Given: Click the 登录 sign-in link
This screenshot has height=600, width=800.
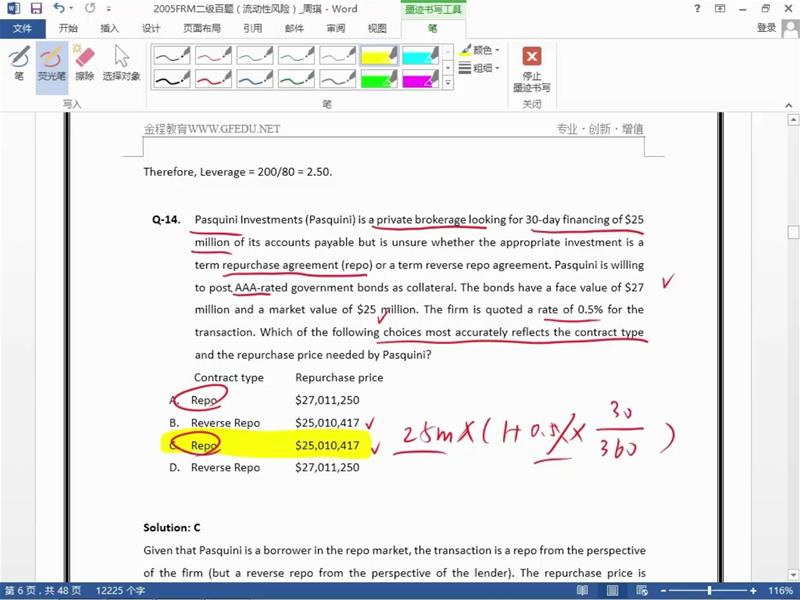Looking at the screenshot, I should coord(766,28).
